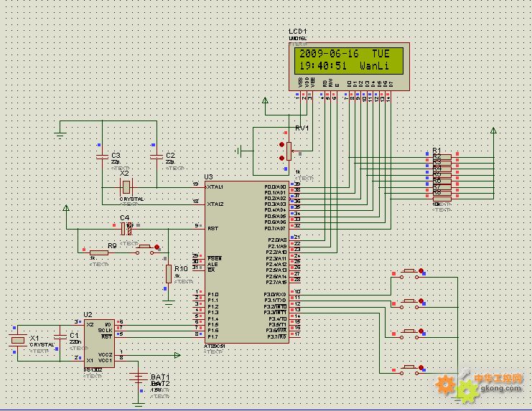This screenshot has height=411, width=532.
Task: Toggle latch dot on the reset button
Action: tap(157, 247)
